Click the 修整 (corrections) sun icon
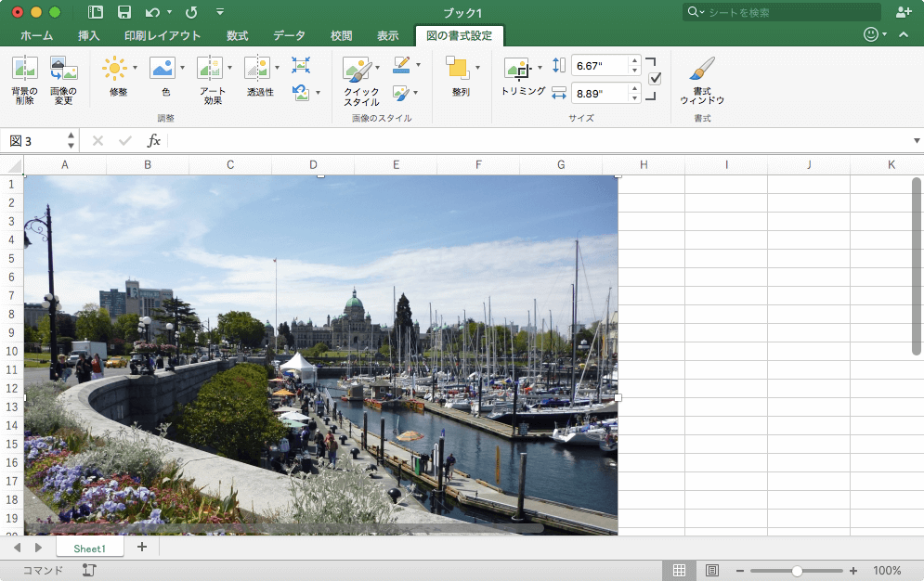Screen dimensions: 924x581 coord(114,69)
